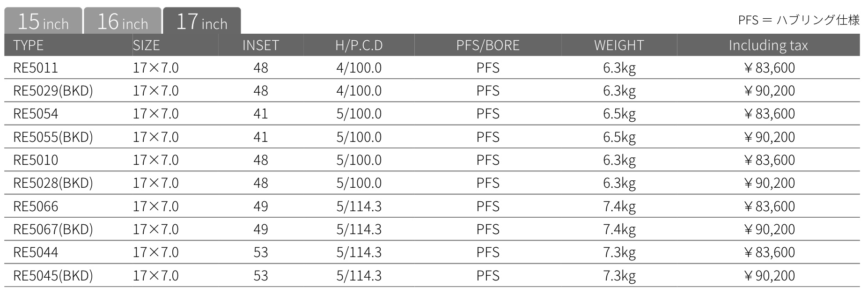The height and width of the screenshot is (295, 868).
Task: Select the RE5066 row entry
Action: [x=432, y=206]
